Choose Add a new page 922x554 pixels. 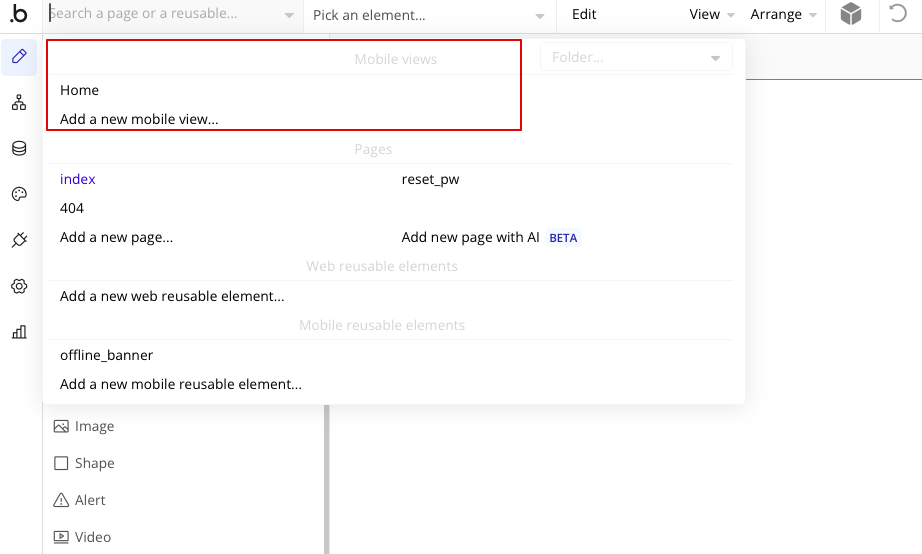click(116, 238)
